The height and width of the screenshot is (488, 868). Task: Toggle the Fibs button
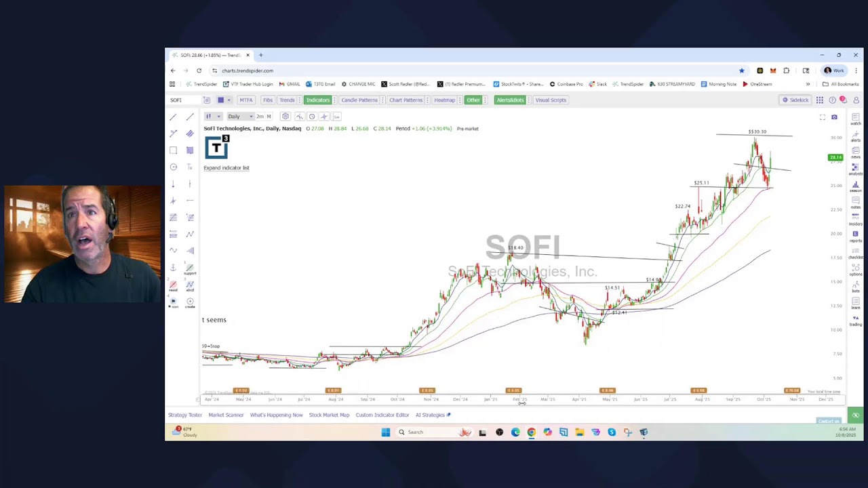[268, 100]
